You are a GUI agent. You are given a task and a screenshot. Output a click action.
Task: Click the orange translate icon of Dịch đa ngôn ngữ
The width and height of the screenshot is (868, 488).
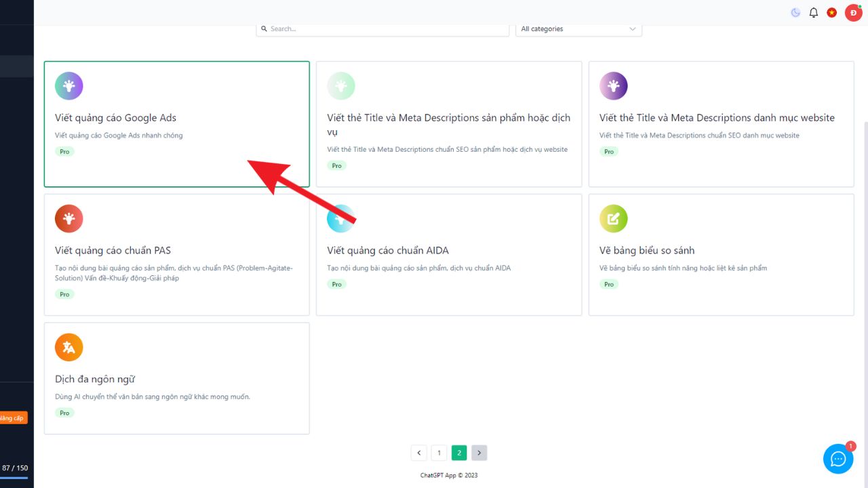pos(69,348)
